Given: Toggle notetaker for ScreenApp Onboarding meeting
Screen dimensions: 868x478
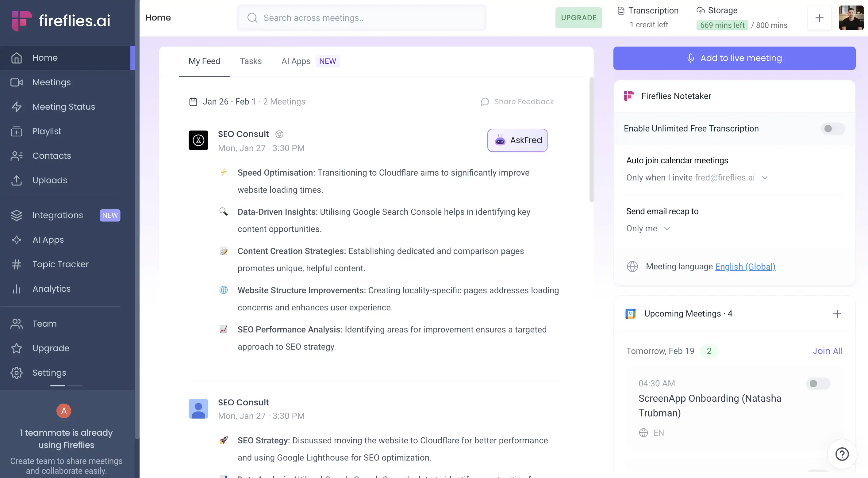Looking at the screenshot, I should coord(817,383).
